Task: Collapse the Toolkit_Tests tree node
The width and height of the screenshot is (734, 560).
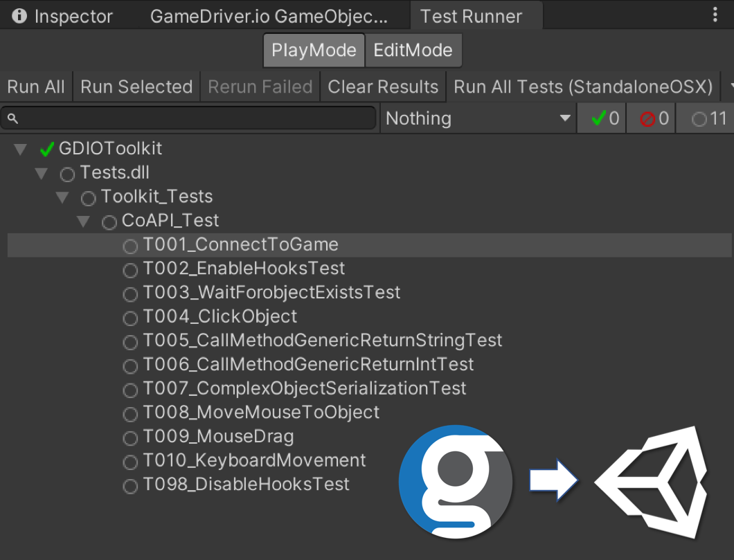Action: [x=62, y=197]
